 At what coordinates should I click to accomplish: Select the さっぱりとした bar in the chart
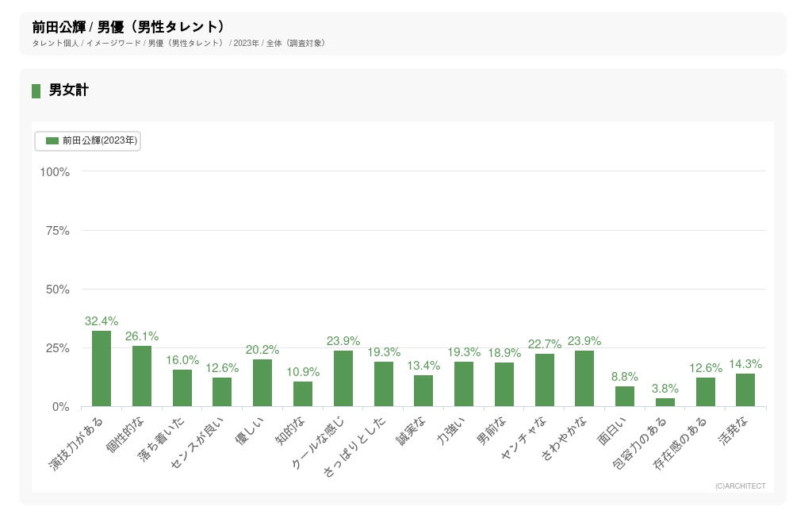coord(384,384)
